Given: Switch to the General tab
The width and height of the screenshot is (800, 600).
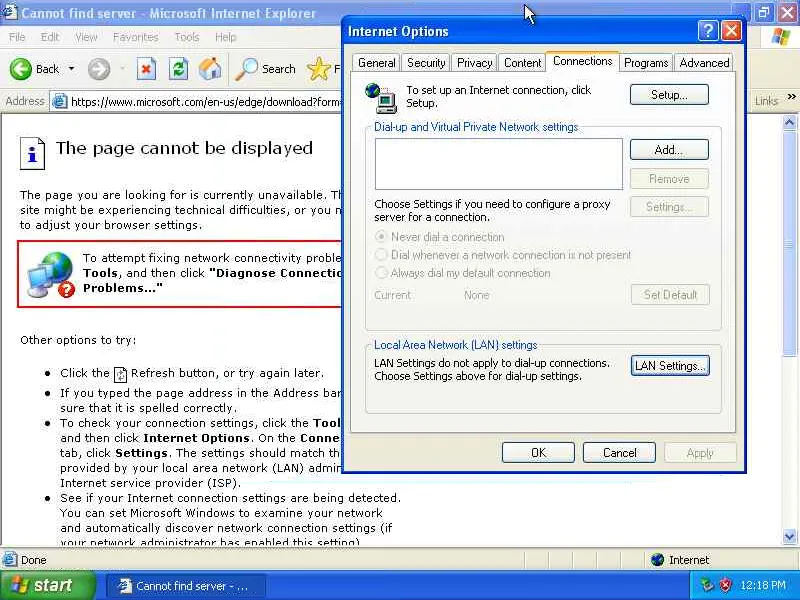Looking at the screenshot, I should pyautogui.click(x=377, y=63).
